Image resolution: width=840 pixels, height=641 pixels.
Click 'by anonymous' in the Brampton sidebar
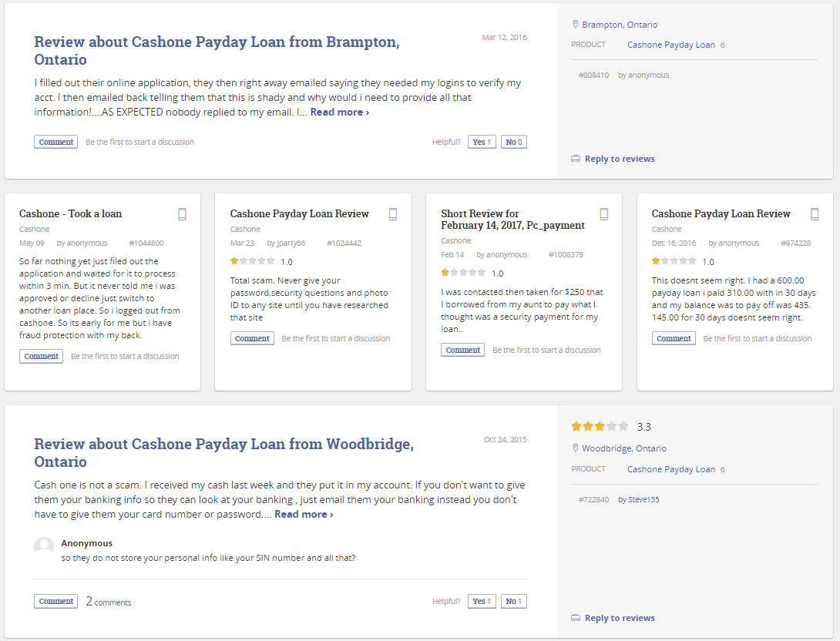(643, 75)
